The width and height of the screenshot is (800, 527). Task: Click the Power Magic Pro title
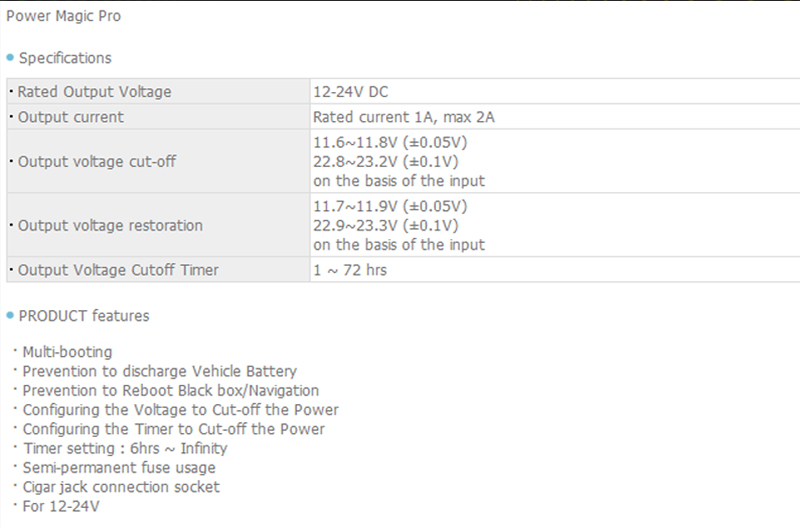click(x=65, y=16)
